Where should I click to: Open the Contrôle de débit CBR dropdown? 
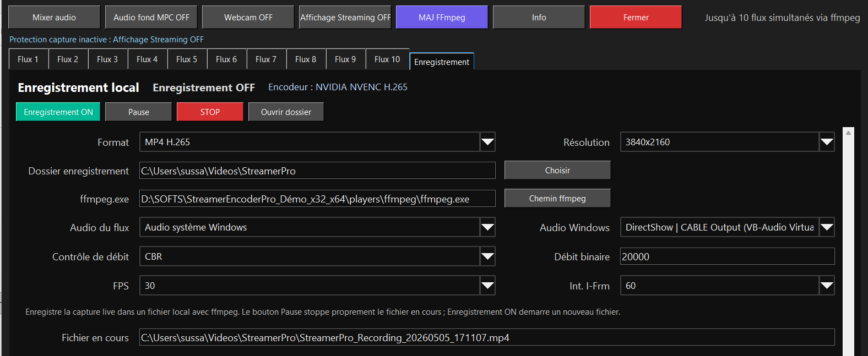click(317, 256)
